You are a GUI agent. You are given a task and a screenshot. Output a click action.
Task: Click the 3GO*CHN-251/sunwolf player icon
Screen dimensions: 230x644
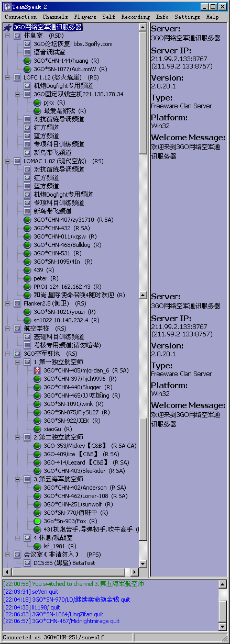pyautogui.click(x=37, y=504)
